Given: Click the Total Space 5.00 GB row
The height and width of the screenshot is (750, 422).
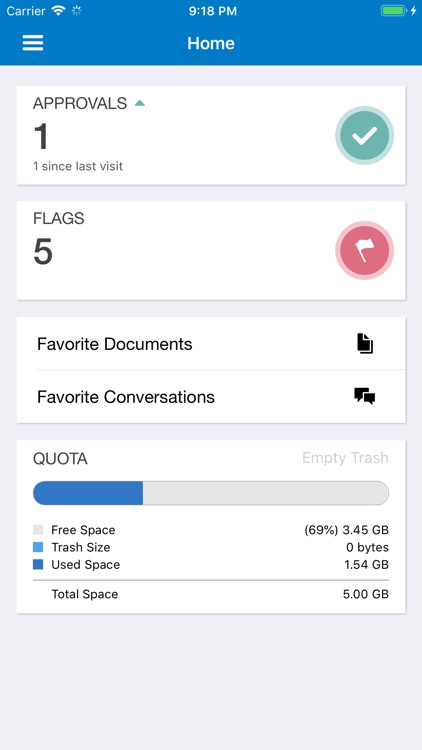Looking at the screenshot, I should (211, 595).
